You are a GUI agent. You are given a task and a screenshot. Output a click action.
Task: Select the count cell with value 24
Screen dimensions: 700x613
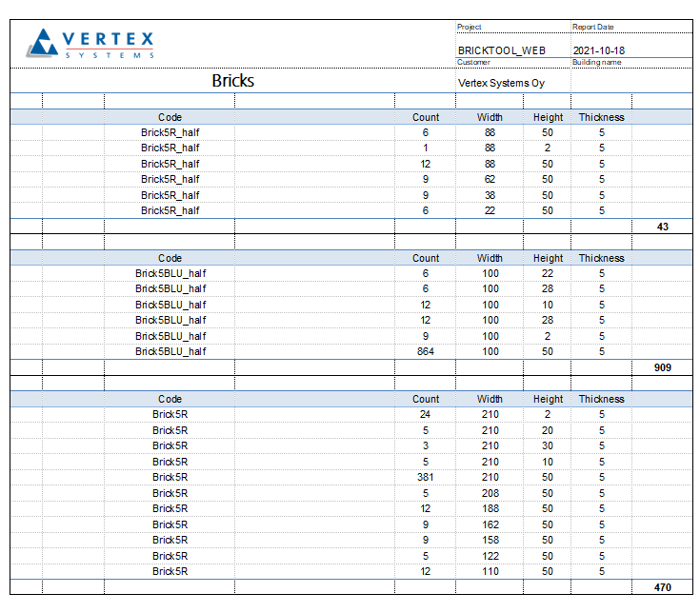pyautogui.click(x=425, y=414)
